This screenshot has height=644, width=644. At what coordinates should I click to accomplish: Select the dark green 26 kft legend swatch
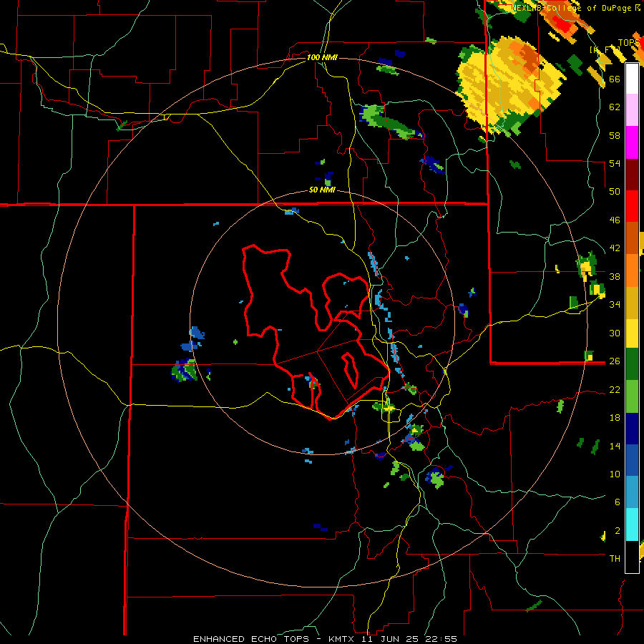(x=632, y=364)
